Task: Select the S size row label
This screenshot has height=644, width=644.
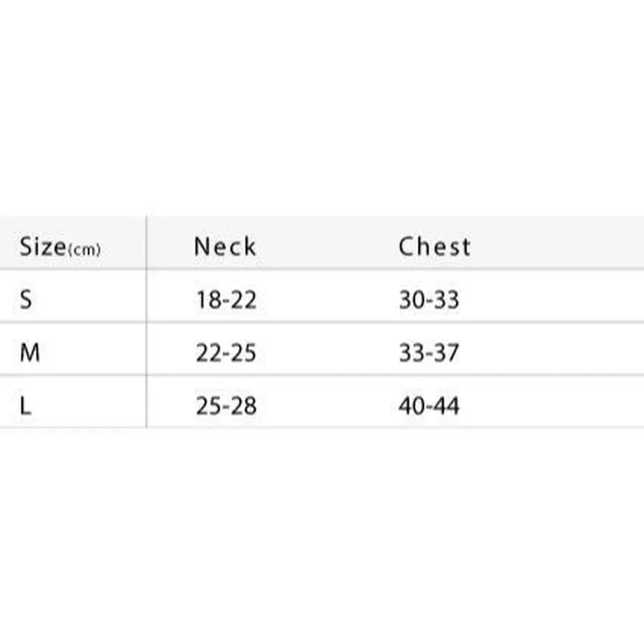Action: [25, 299]
